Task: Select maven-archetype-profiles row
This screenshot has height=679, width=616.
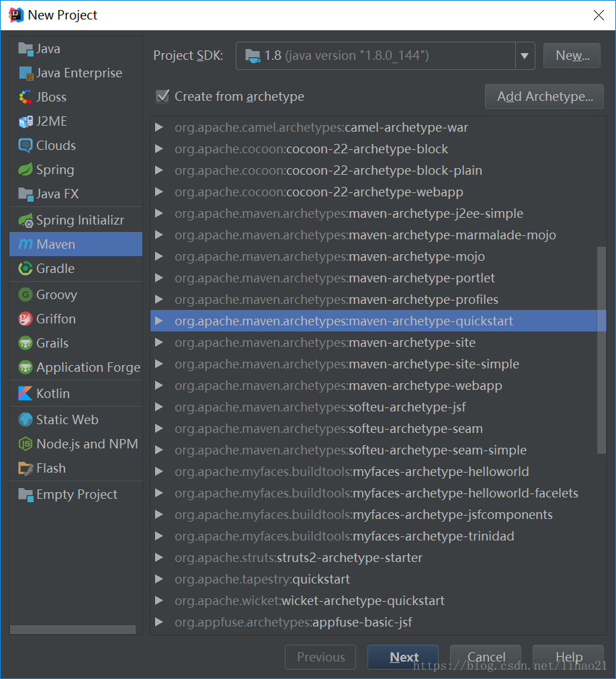Action: [378, 299]
